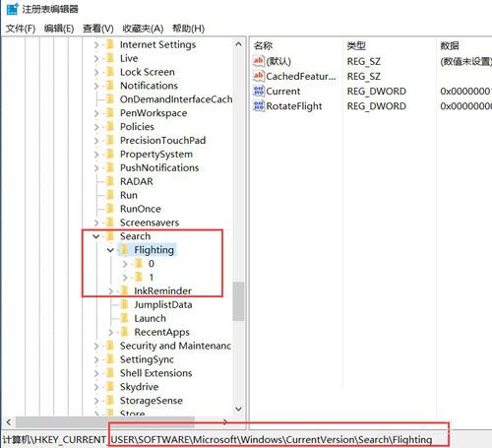Expand the Policies key arrow
This screenshot has width=492, height=448.
pyautogui.click(x=96, y=127)
